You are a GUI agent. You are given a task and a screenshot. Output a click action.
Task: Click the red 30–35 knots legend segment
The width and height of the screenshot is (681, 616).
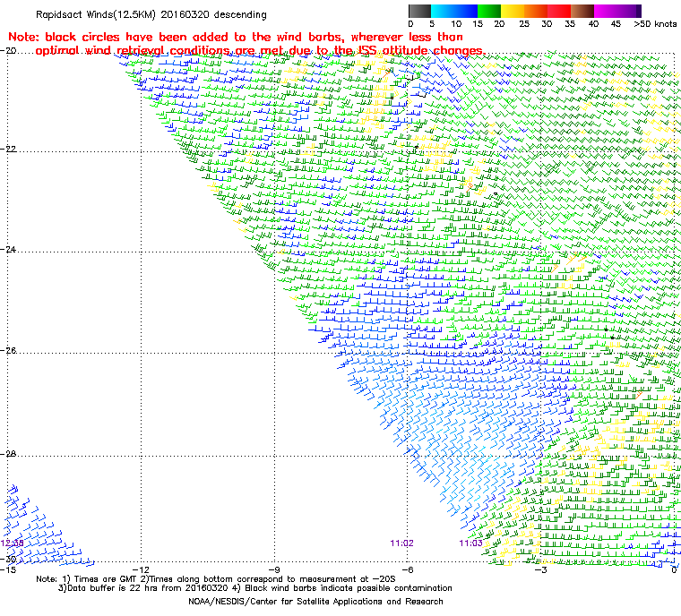click(559, 11)
